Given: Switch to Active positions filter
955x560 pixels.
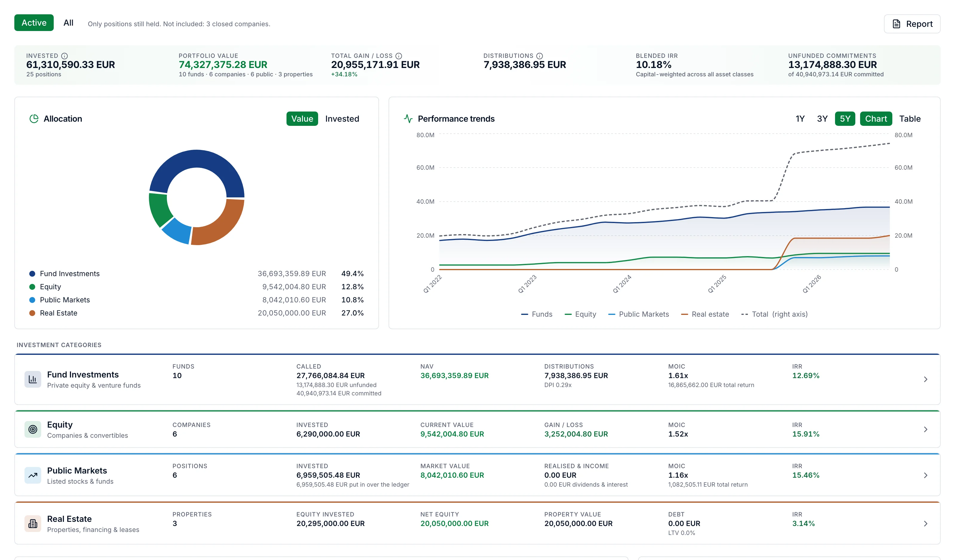Looking at the screenshot, I should 34,23.
